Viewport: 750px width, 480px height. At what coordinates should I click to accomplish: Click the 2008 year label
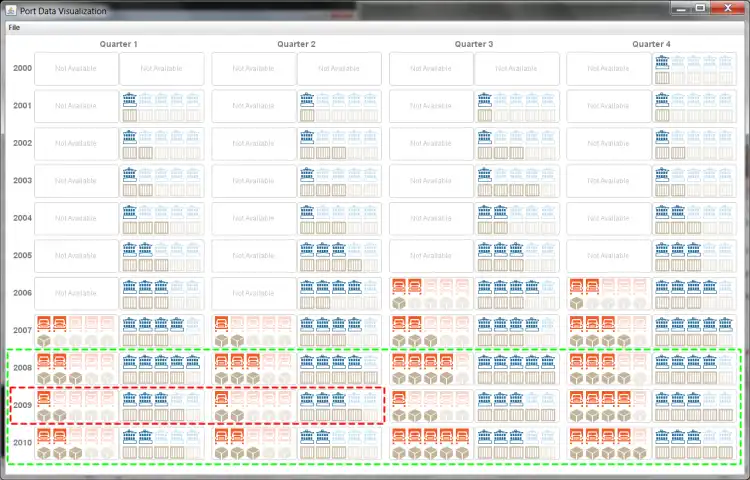point(22,368)
